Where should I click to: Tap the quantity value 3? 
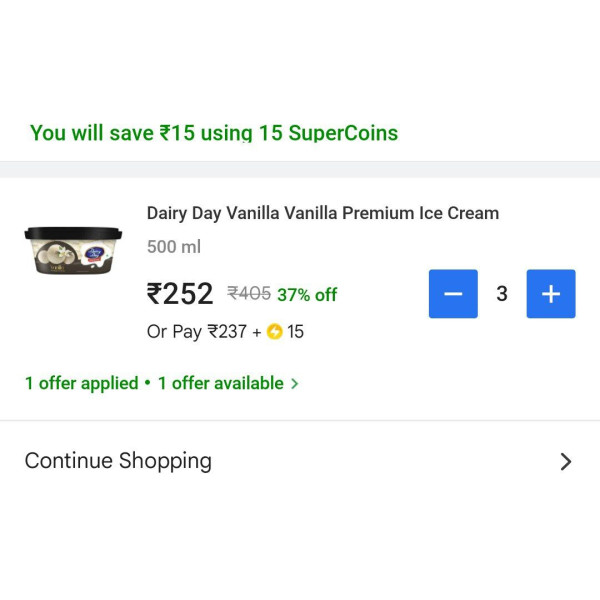click(x=502, y=294)
